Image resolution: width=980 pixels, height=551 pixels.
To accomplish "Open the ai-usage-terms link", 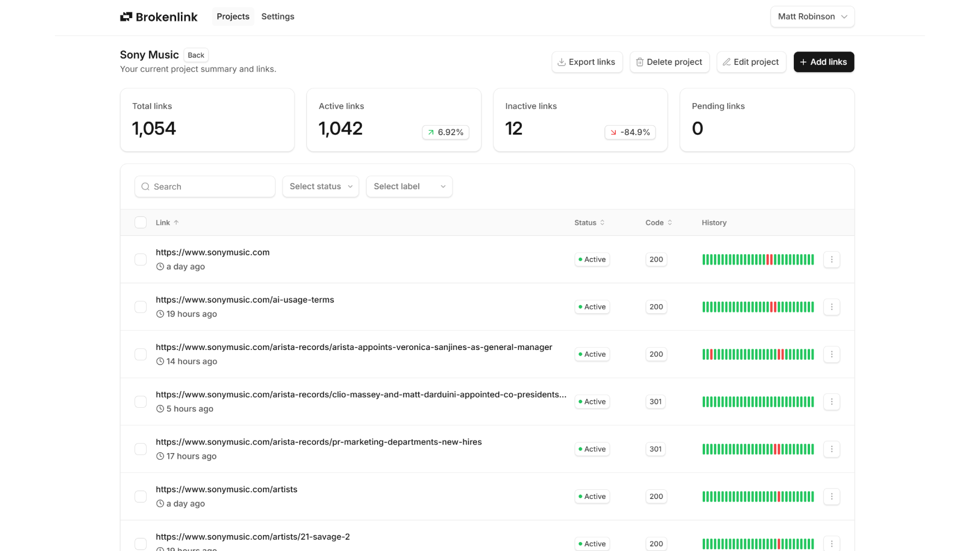I will tap(245, 300).
